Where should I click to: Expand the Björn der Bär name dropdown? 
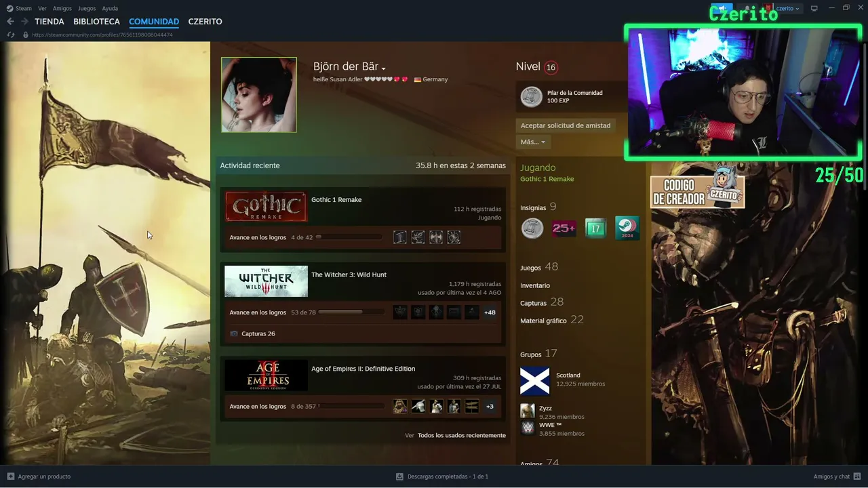[x=383, y=68]
